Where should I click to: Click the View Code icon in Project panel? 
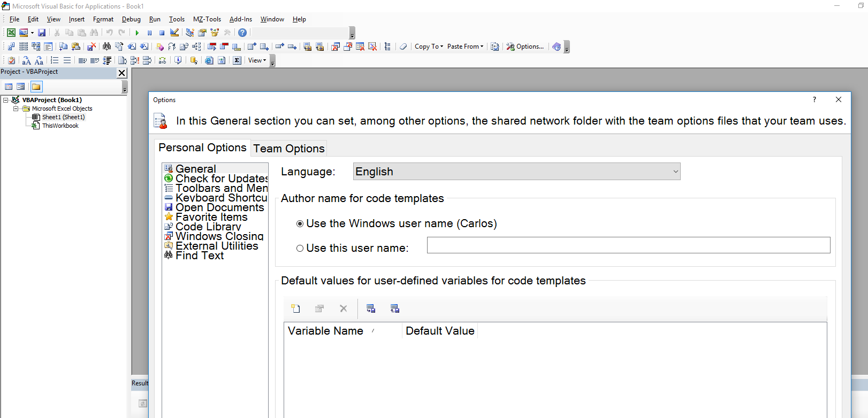[x=9, y=87]
